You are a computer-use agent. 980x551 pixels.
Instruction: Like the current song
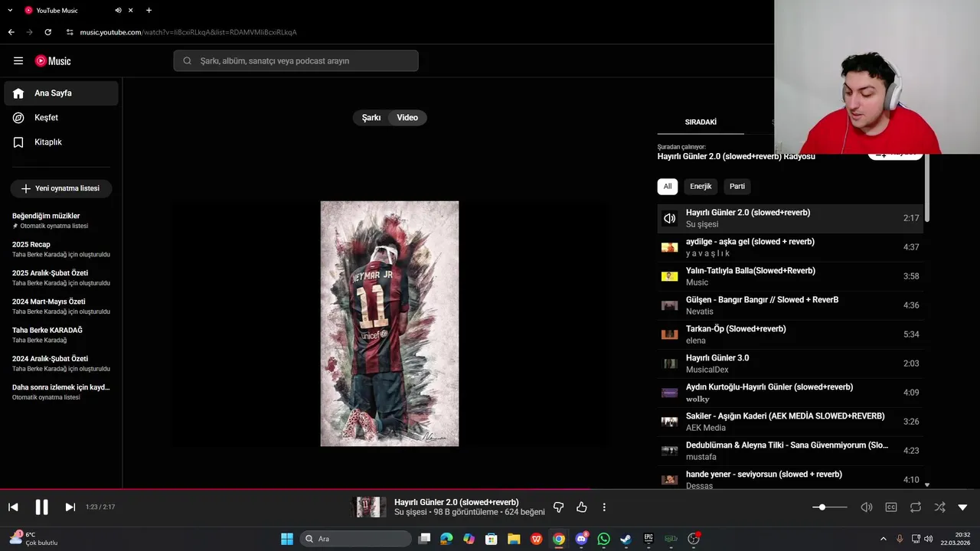coord(582,507)
